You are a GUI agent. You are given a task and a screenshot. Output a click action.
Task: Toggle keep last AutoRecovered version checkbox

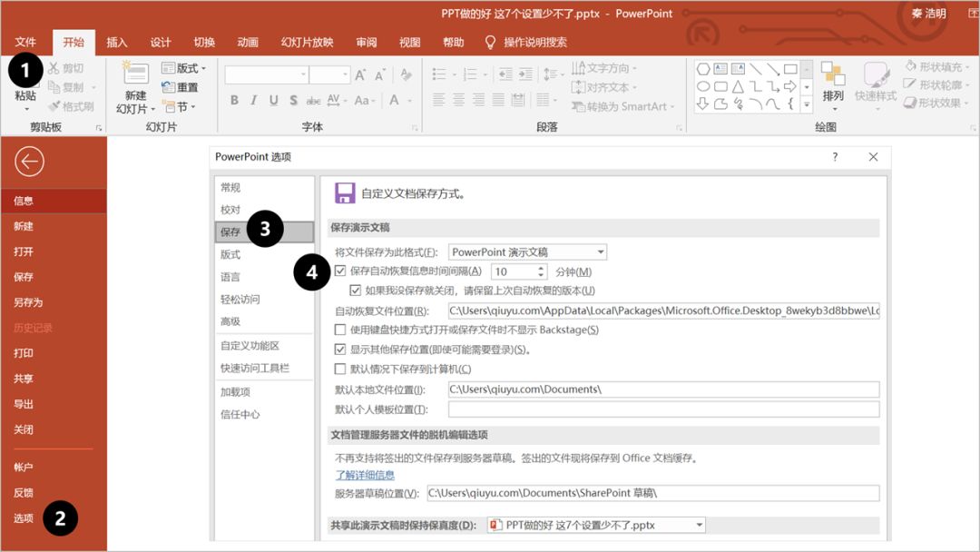tap(355, 290)
